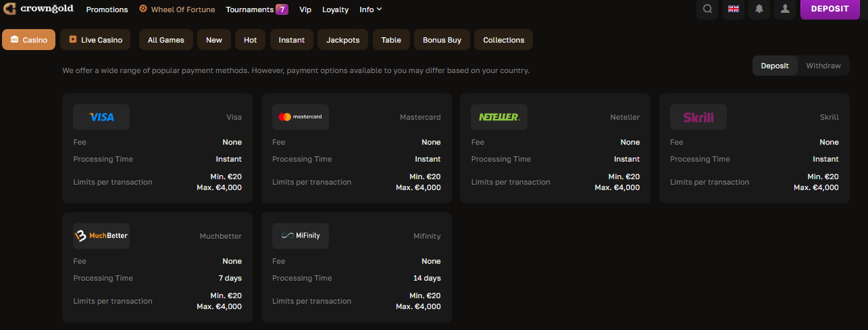Open the Jackpots games category
The height and width of the screenshot is (330, 868).
point(343,40)
